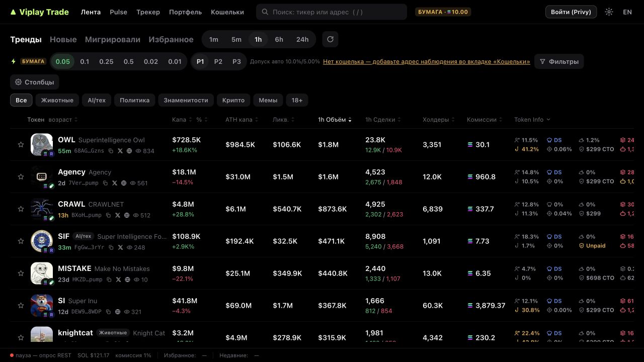
Task: Click the OWL token avatar image
Action: coord(42,145)
